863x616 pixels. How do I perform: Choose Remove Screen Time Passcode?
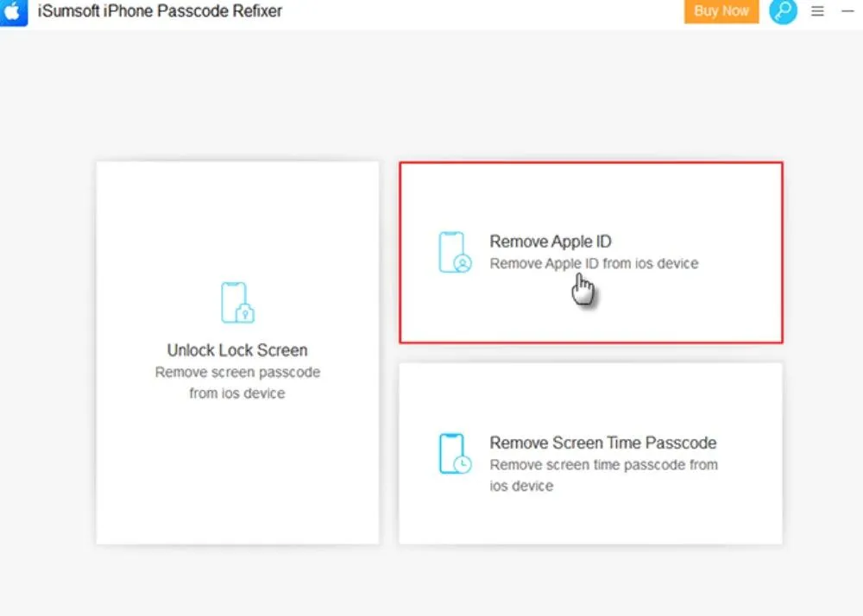coord(589,453)
